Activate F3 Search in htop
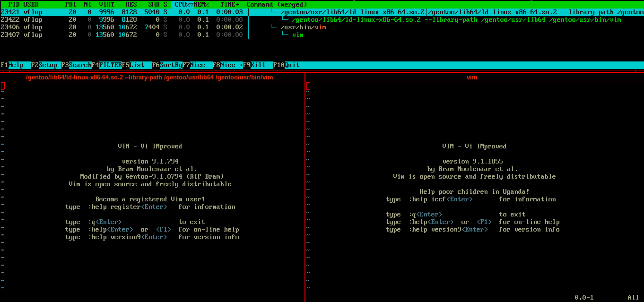644x302 pixels. 76,65
